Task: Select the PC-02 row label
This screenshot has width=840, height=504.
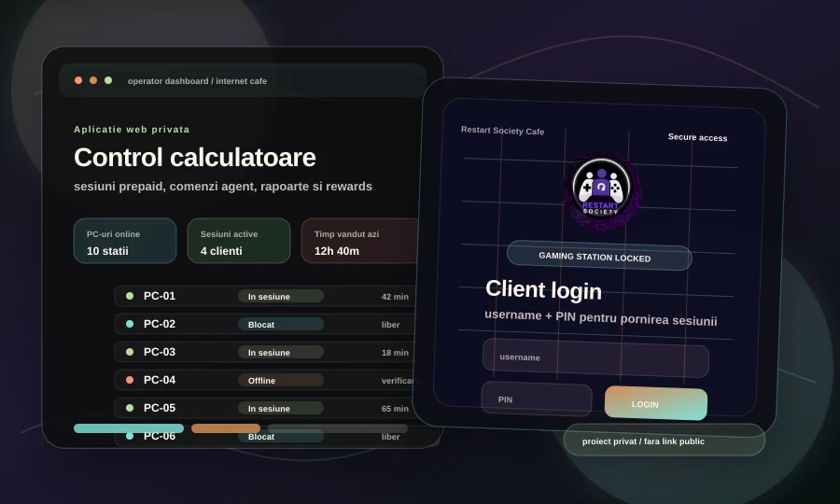Action: (159, 324)
